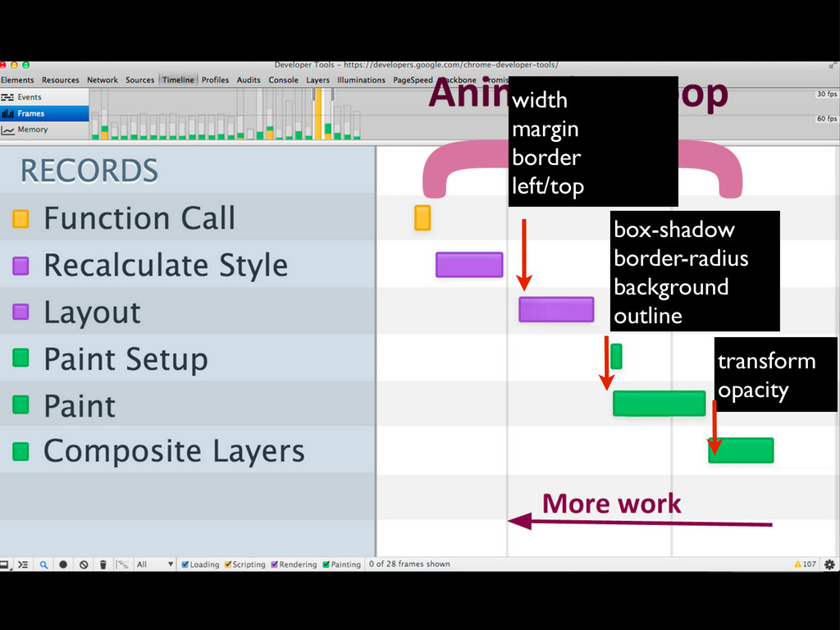Image resolution: width=840 pixels, height=630 pixels.
Task: Disable the Painting filter checkbox
Action: click(x=326, y=564)
